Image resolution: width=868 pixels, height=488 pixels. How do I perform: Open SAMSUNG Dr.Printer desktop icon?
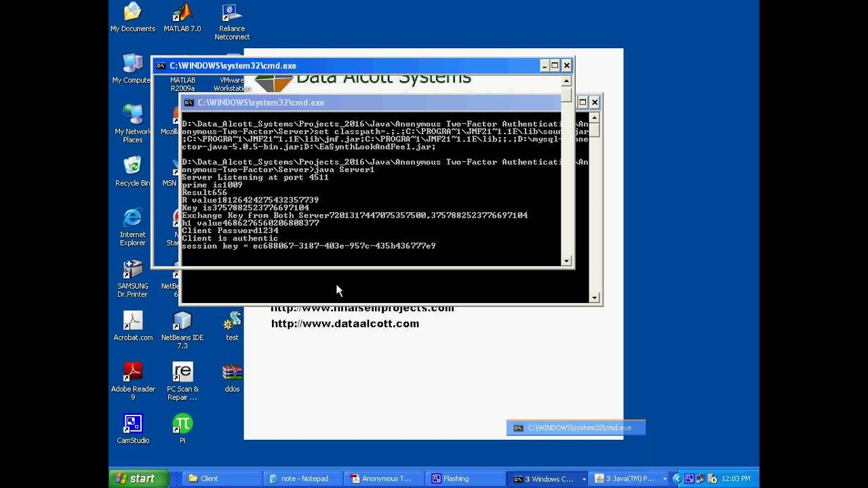pos(133,278)
